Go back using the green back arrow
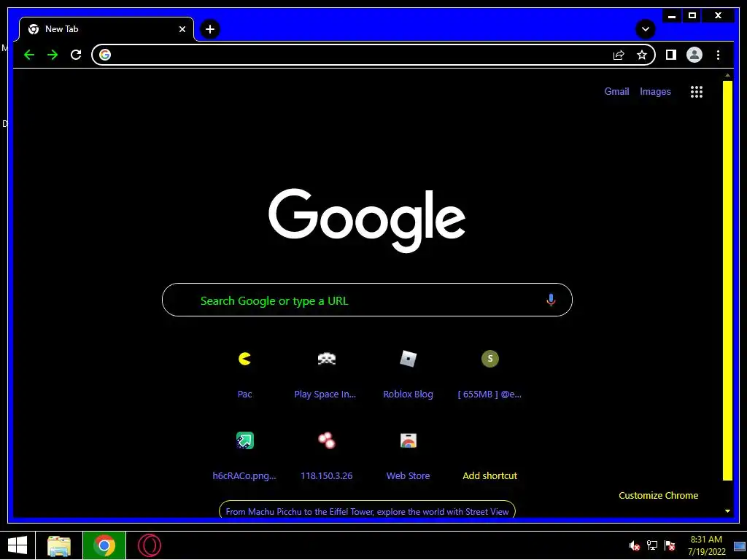Viewport: 747px width, 560px height. tap(29, 55)
